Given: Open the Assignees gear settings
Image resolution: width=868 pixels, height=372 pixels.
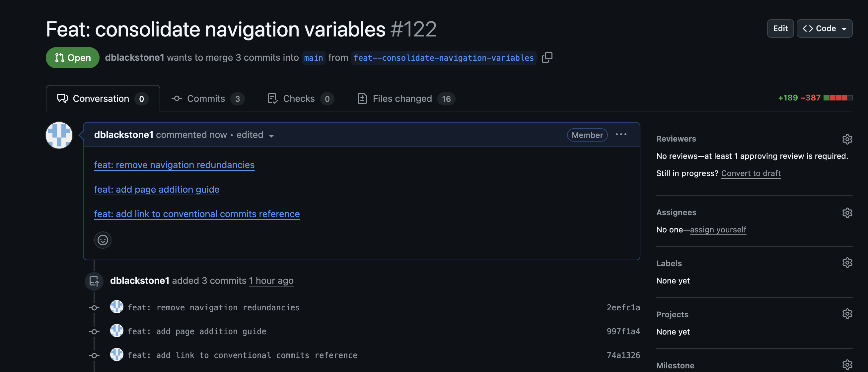Looking at the screenshot, I should point(847,213).
